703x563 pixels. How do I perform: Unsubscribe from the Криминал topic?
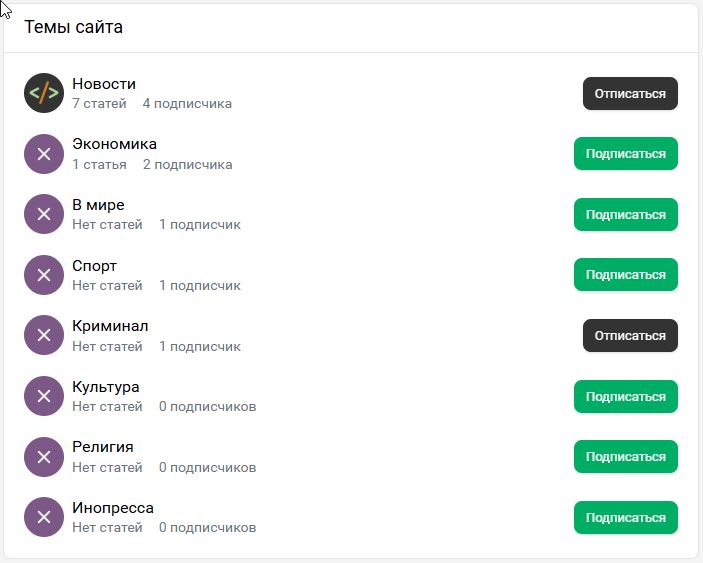pyautogui.click(x=630, y=336)
